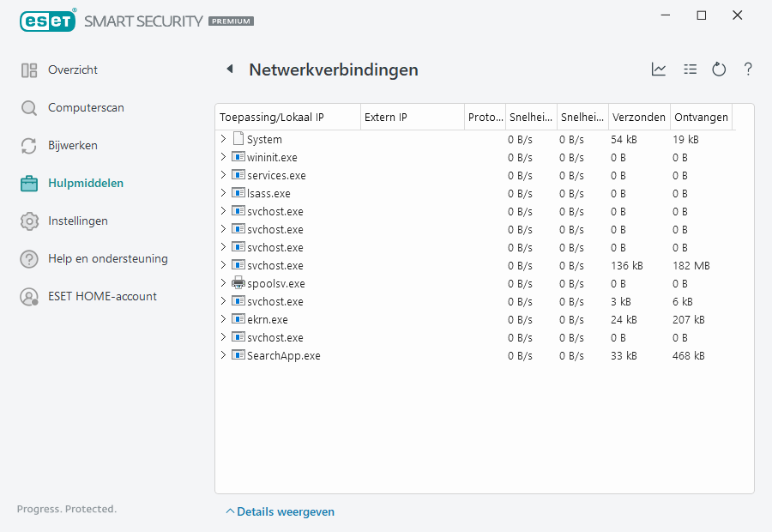
Task: Collapse Details weergeven panel
Action: 280,511
